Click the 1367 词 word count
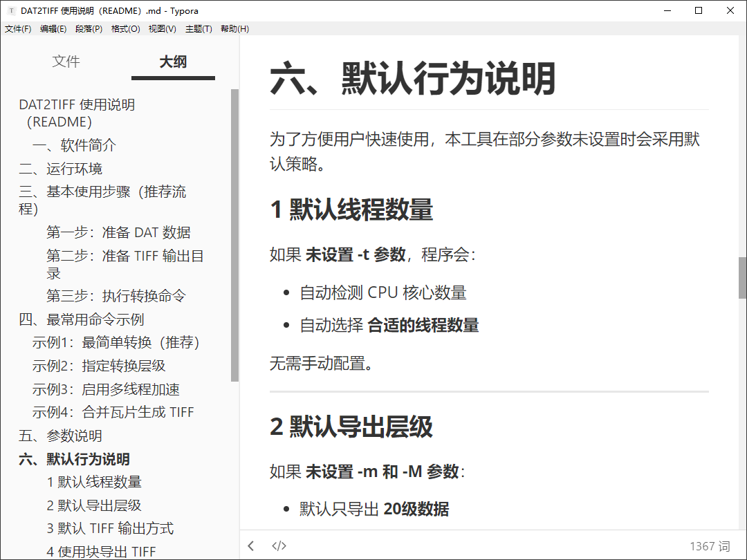This screenshot has height=560, width=747. [x=710, y=546]
